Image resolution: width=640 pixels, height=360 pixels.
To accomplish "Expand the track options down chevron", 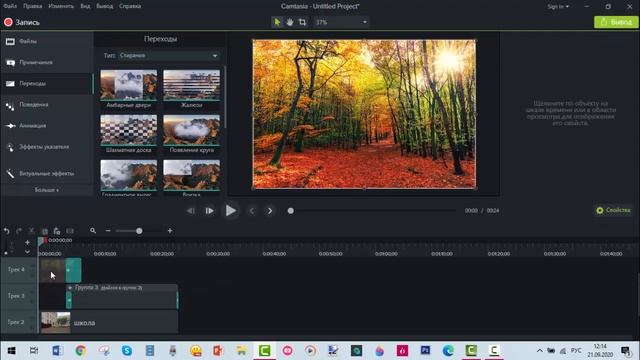I will [27, 251].
